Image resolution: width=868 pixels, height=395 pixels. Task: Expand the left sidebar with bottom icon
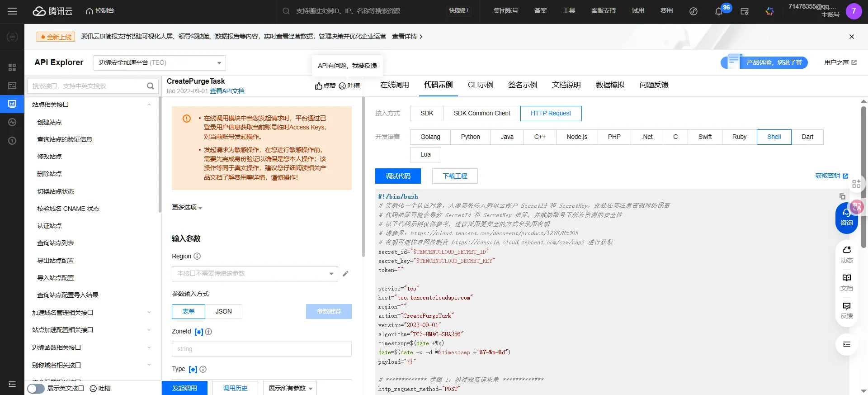(12, 384)
